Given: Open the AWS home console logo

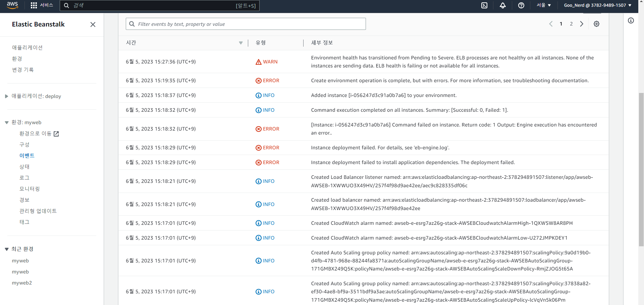Looking at the screenshot, I should (x=12, y=5).
